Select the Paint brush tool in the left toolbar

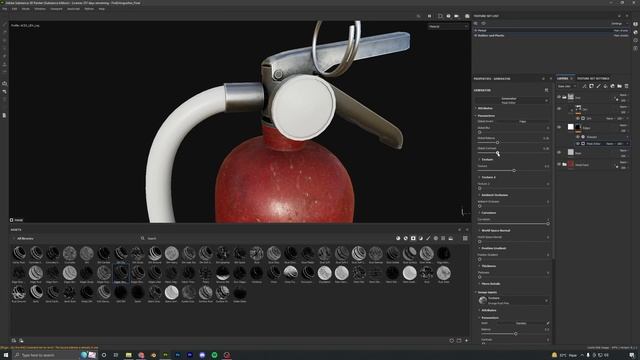click(4, 24)
